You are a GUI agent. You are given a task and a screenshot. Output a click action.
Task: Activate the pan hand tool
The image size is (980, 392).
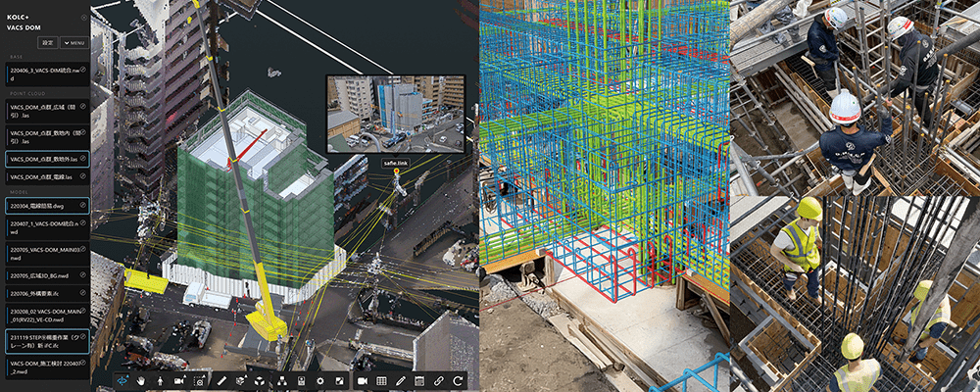coord(140,380)
